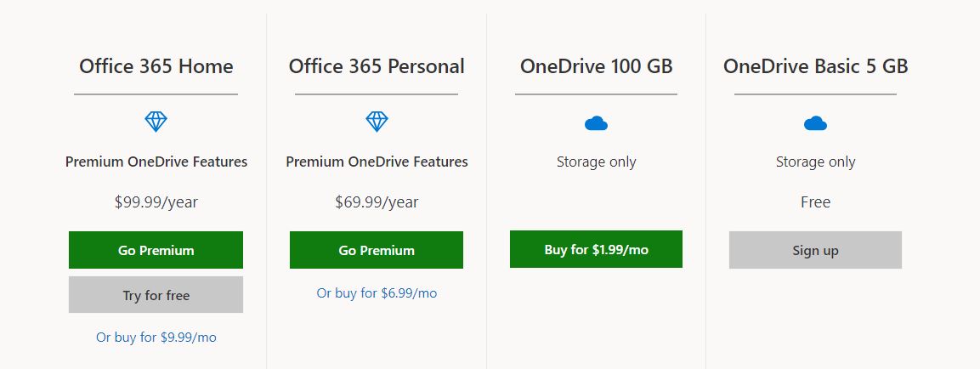Click the cloud icon under OneDrive 100 GB
The width and height of the screenshot is (980, 369).
[x=597, y=123]
